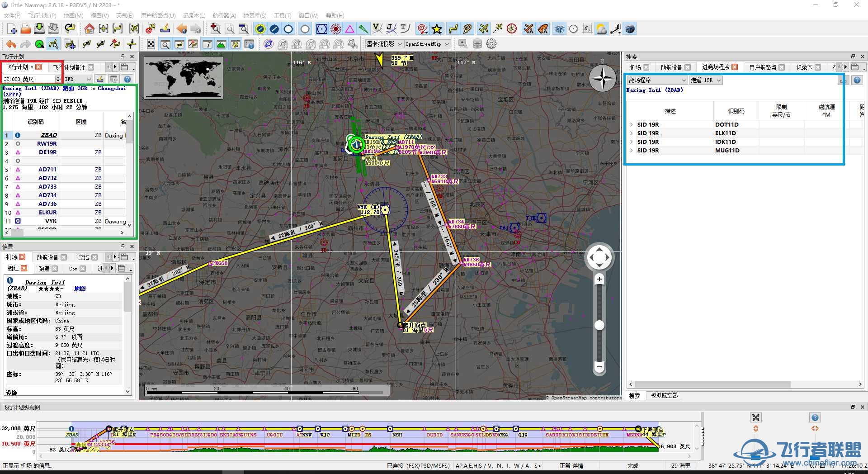
Task: Toggle Victor airways display
Action: coord(377,29)
